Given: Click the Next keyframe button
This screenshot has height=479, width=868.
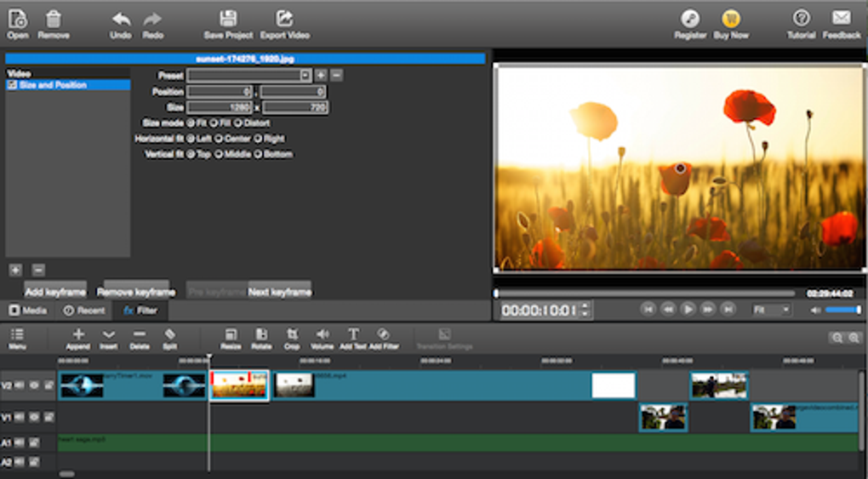Looking at the screenshot, I should [279, 291].
